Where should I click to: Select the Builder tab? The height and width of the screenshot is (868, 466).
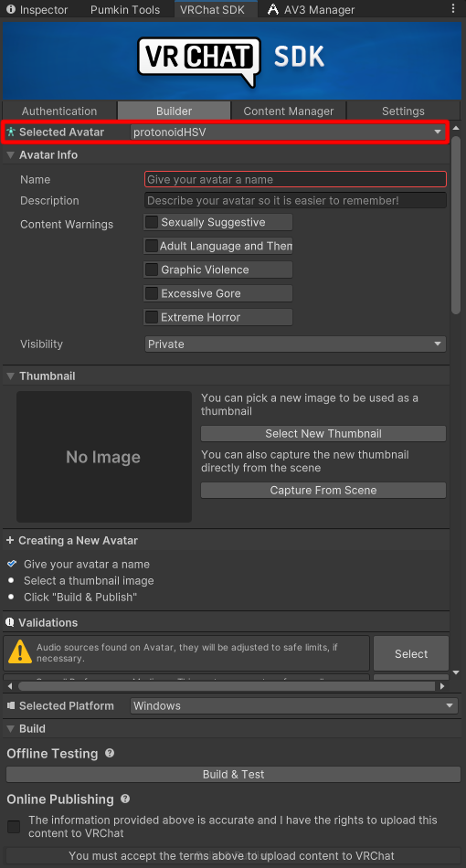tap(174, 111)
